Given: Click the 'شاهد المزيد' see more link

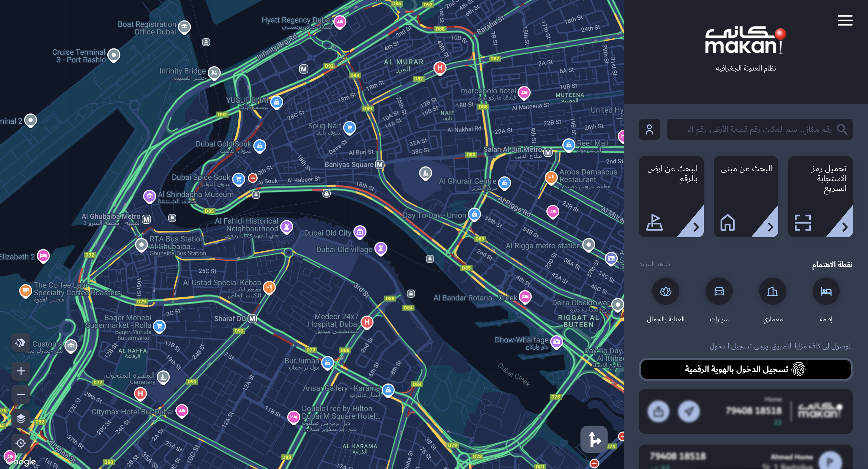Looking at the screenshot, I should tap(654, 264).
